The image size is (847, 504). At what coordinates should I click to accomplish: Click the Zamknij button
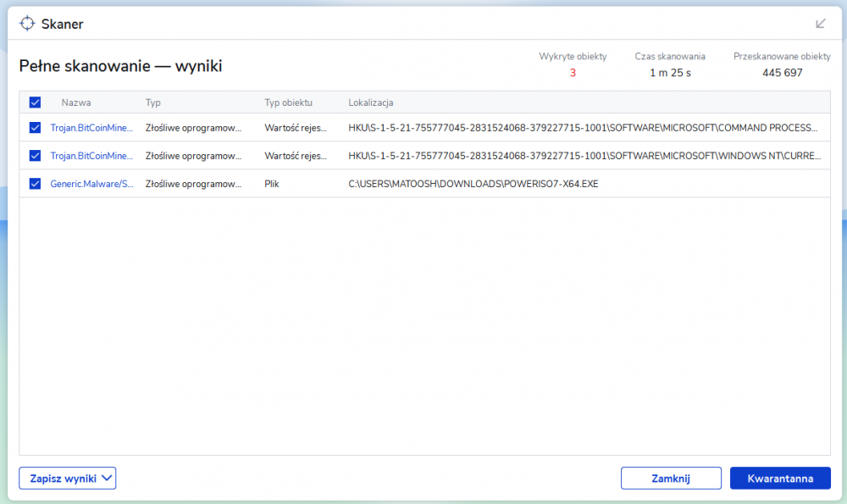pyautogui.click(x=671, y=478)
